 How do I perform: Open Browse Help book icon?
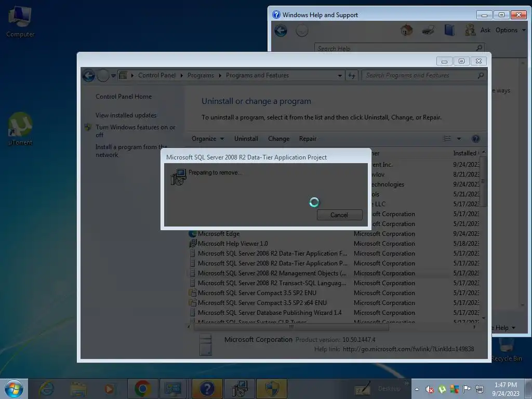[449, 30]
